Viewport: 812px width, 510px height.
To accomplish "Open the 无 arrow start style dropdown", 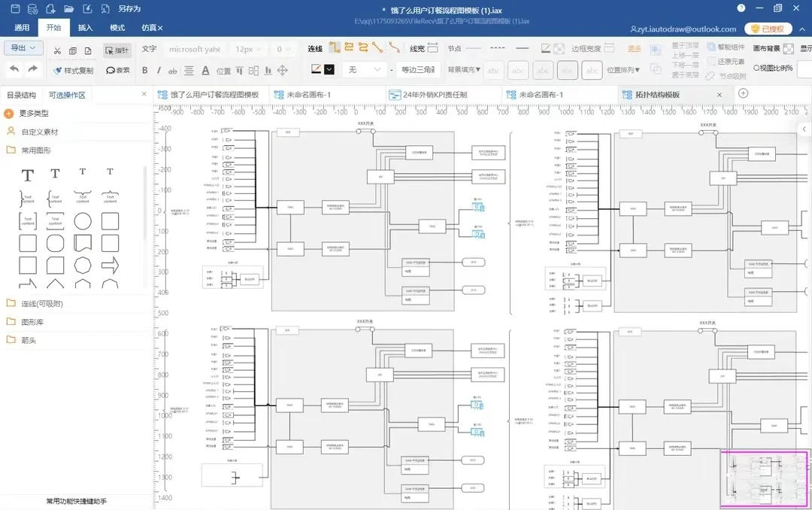I will pyautogui.click(x=365, y=69).
